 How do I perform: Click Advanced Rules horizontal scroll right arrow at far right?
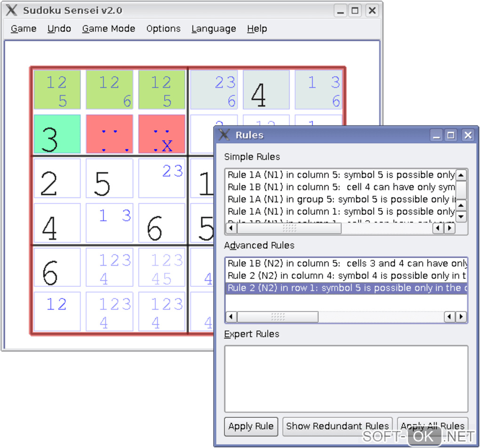click(461, 316)
